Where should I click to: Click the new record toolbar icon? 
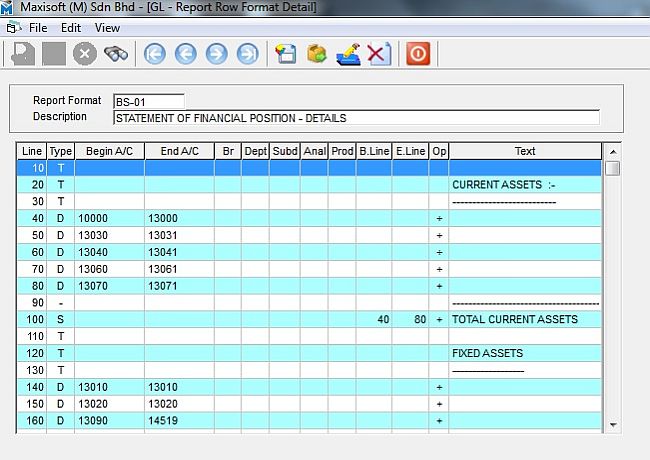(287, 54)
